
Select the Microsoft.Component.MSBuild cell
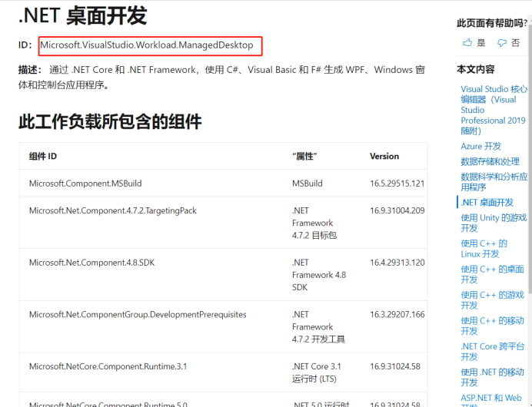[x=85, y=184]
